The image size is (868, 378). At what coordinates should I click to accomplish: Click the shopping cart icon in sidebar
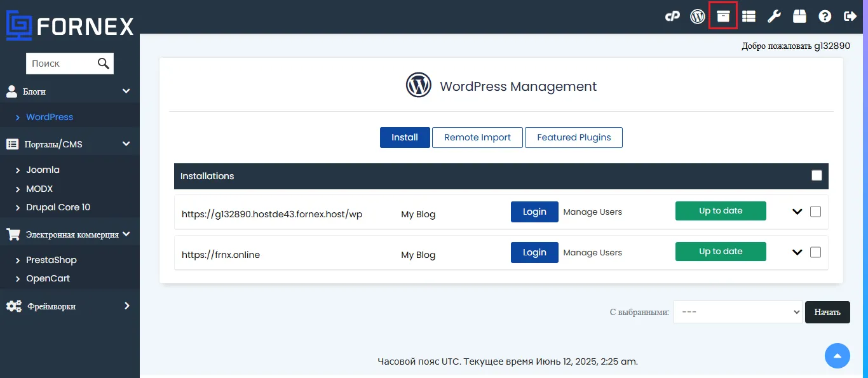click(x=13, y=234)
